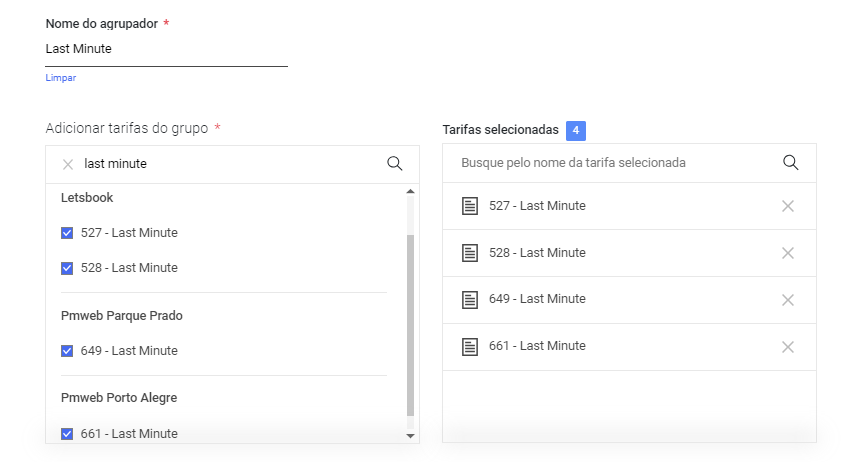Click the magnifier in the selected tariffs search

tap(791, 162)
